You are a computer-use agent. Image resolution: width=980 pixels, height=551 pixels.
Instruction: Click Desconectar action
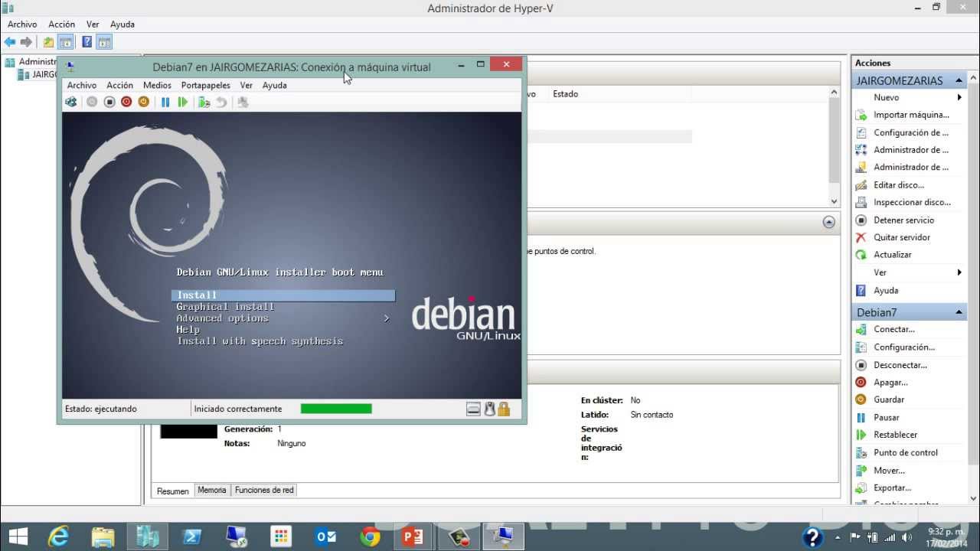900,365
